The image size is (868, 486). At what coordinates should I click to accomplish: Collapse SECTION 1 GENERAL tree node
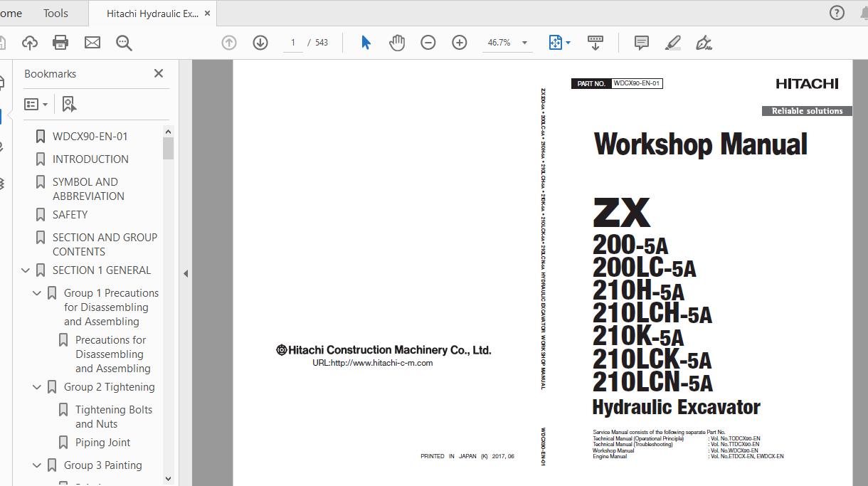click(x=26, y=270)
